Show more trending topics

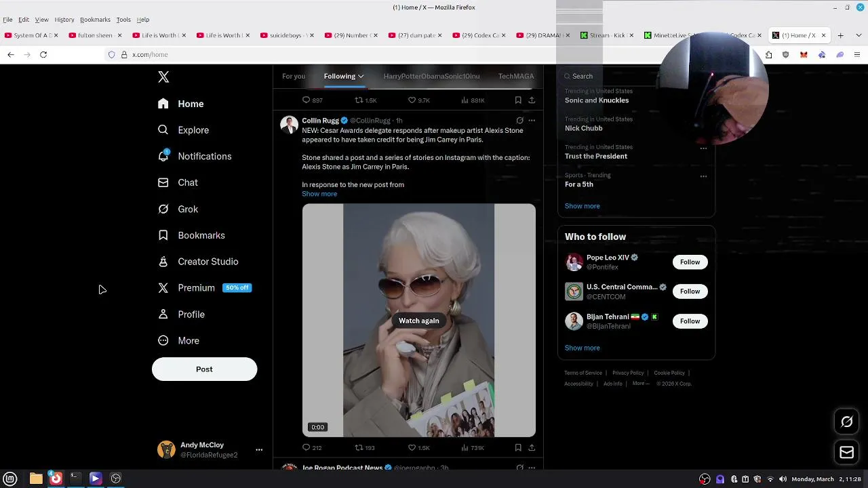(582, 206)
